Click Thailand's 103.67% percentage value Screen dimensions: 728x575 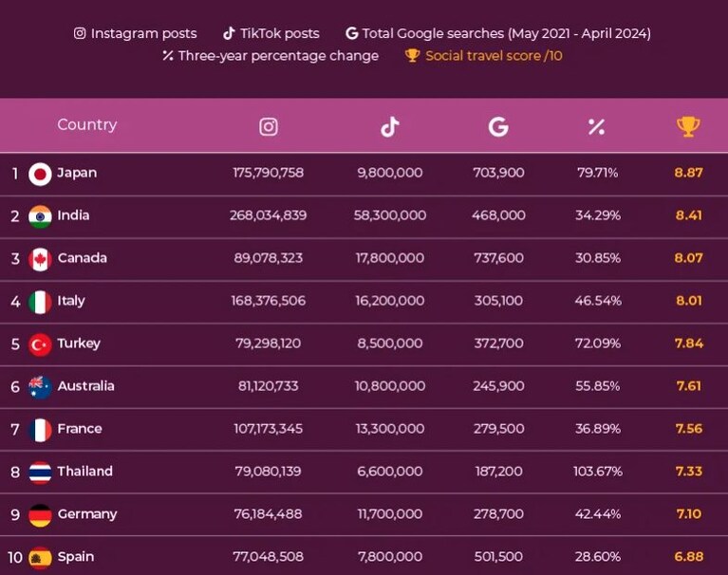(598, 472)
